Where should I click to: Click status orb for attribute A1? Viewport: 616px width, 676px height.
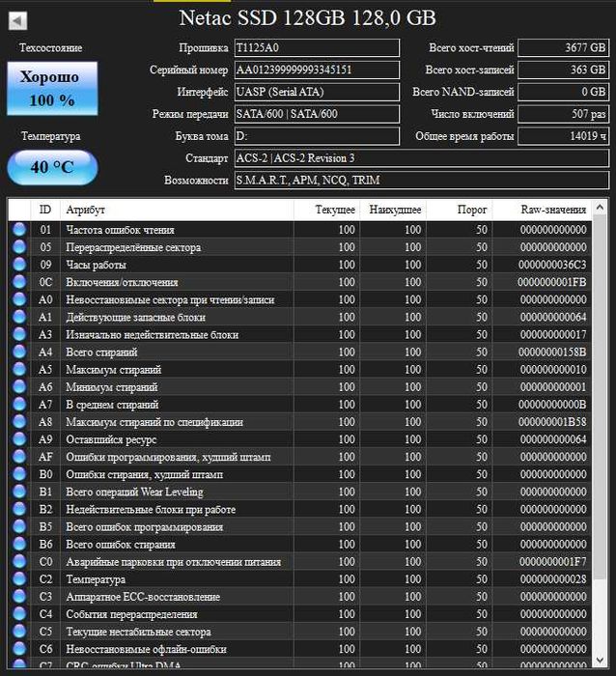pos(19,317)
